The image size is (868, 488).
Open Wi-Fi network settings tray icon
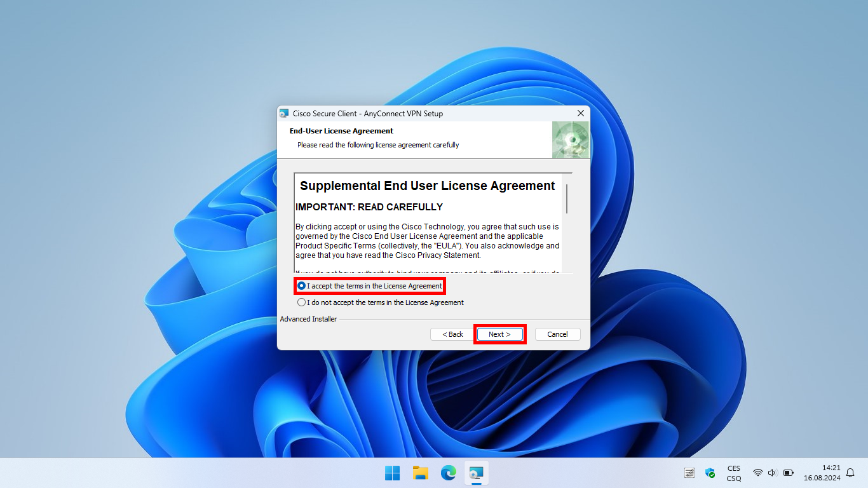point(757,473)
